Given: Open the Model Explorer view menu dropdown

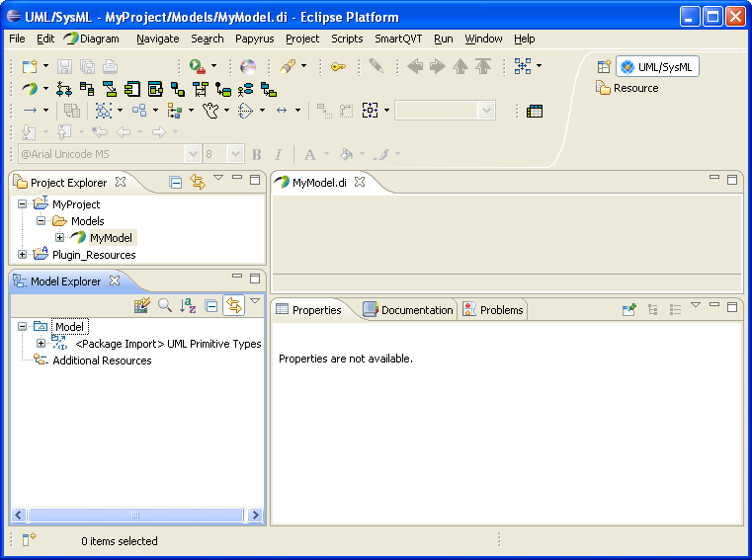Looking at the screenshot, I should pyautogui.click(x=255, y=302).
